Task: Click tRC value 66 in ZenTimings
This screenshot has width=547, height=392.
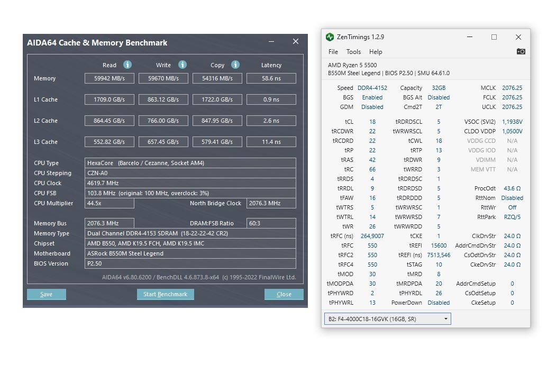Action: coord(372,169)
